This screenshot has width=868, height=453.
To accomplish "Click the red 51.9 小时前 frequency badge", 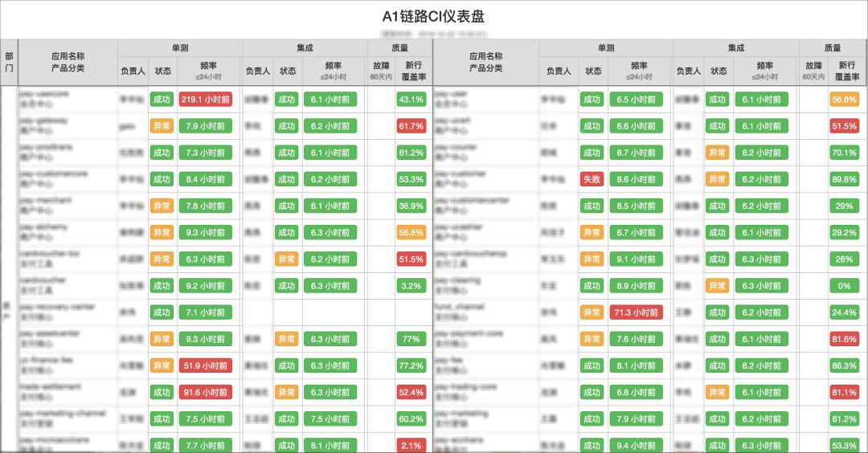I will [206, 365].
